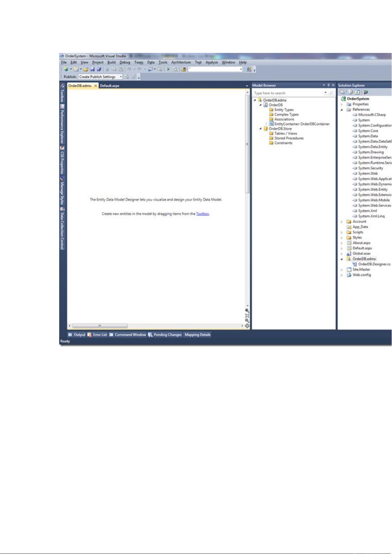Screen dimensions: 392x554
Task: Open the Architecture menu
Action: (181, 62)
